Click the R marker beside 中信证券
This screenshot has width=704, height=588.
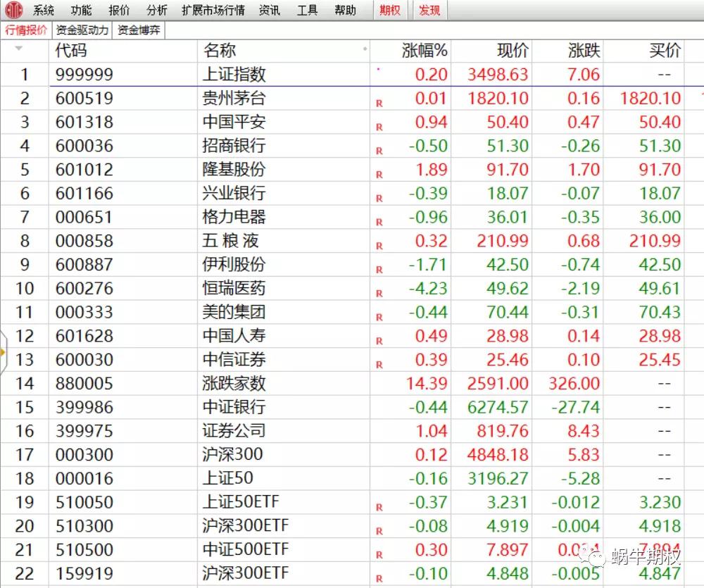click(x=379, y=365)
